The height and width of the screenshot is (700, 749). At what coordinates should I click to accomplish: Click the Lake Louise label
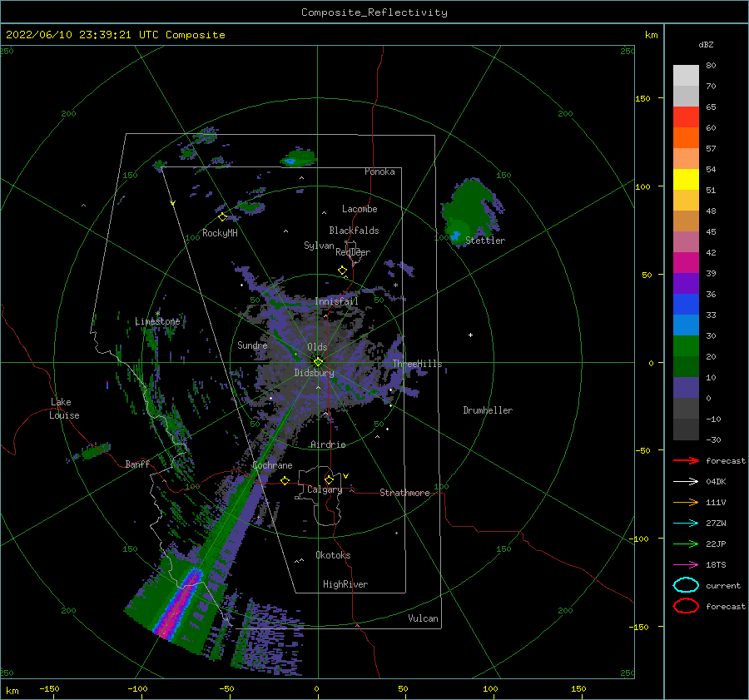point(64,409)
